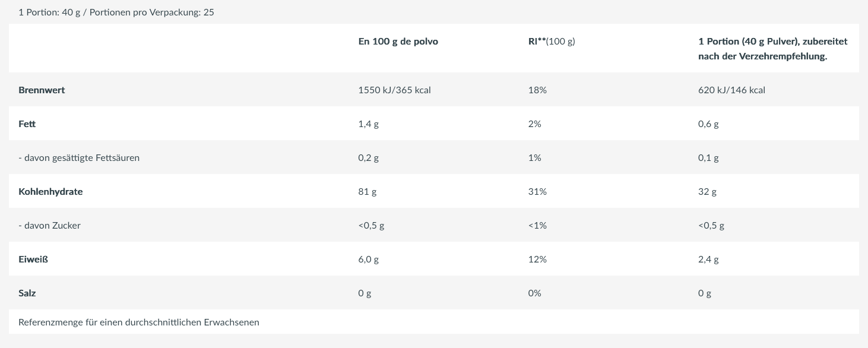Click the 'Referenzmenge für einen durchschnittlichen Erwachsenen' note

click(139, 322)
